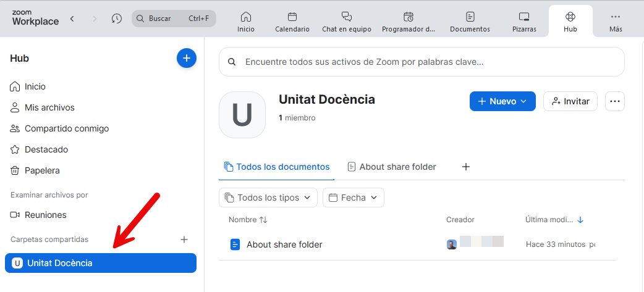Click the blue plus button beside Hub

(187, 58)
